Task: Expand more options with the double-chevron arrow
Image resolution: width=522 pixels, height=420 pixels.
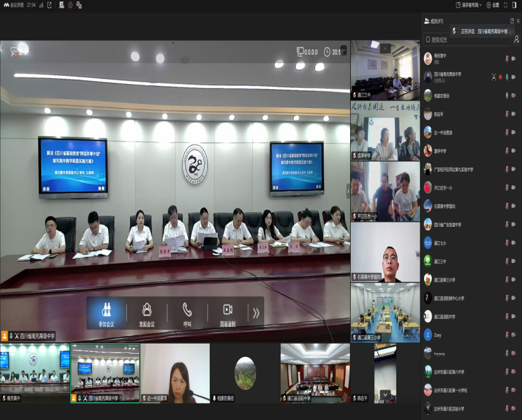Action: coord(256,313)
